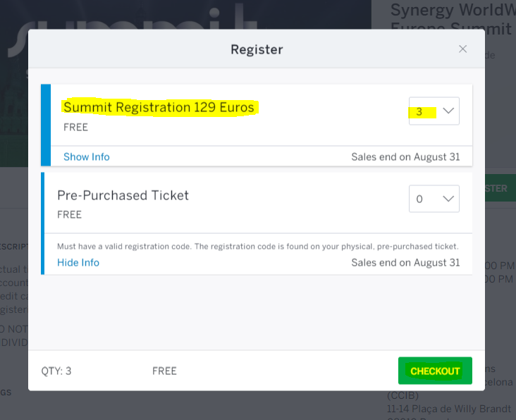This screenshot has height=420, width=516.
Task: Click Sales end on August 31 for Summit Registration
Action: pos(405,157)
